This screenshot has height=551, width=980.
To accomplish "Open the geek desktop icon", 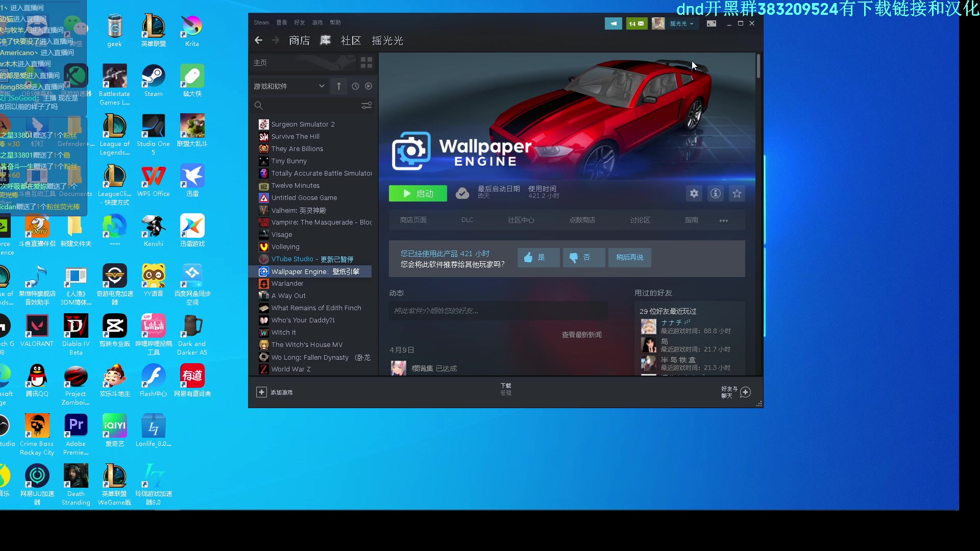I will pyautogui.click(x=114, y=31).
